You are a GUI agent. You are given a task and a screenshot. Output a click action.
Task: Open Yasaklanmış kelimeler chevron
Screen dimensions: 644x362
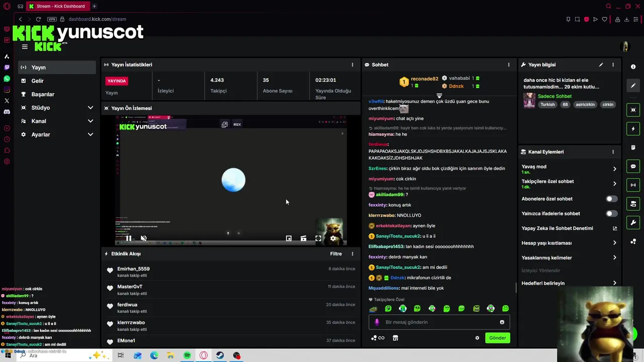click(614, 258)
